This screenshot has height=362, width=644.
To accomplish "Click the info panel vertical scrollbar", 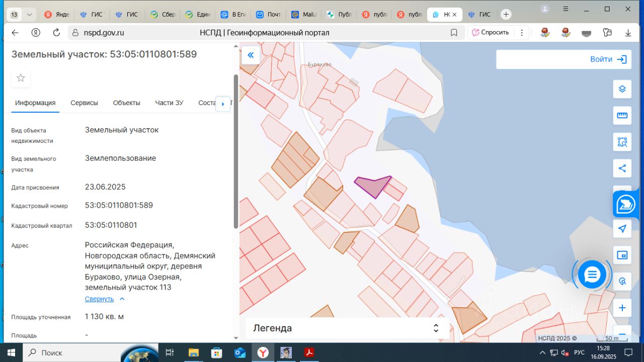I will tap(235, 151).
